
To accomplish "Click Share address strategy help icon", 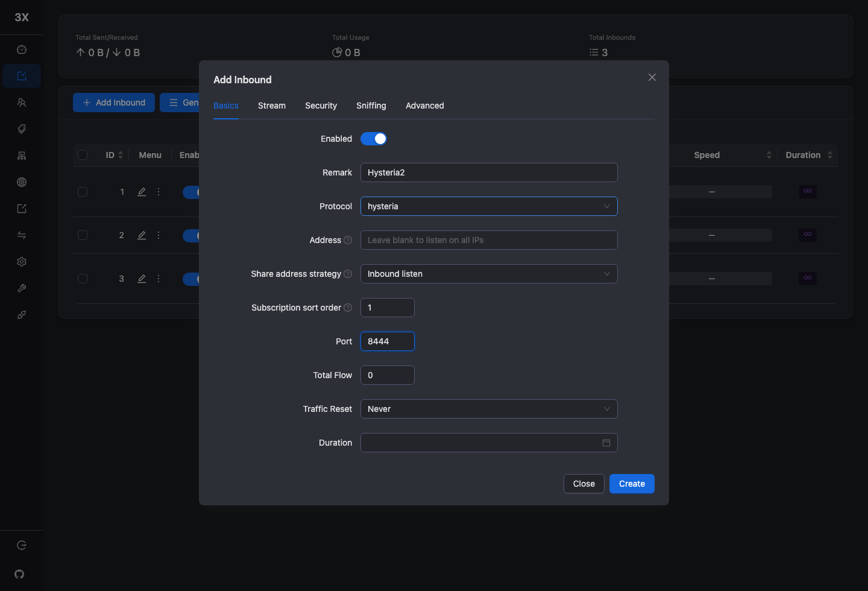I will tap(348, 274).
